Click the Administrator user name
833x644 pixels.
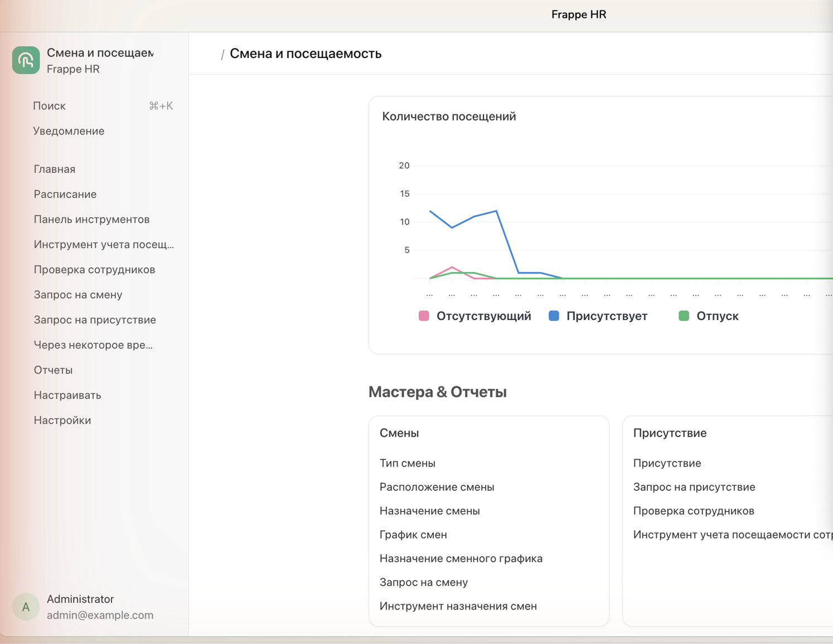tap(80, 599)
